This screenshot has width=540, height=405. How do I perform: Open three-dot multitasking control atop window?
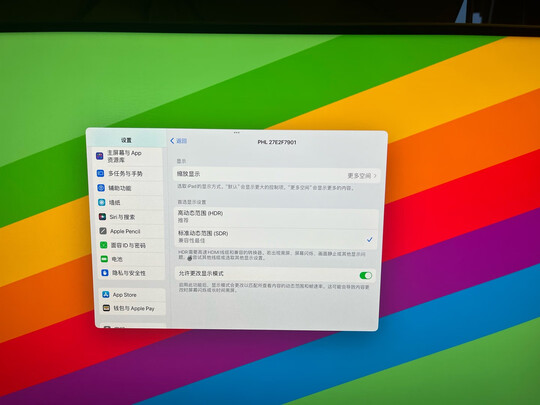coord(237,132)
